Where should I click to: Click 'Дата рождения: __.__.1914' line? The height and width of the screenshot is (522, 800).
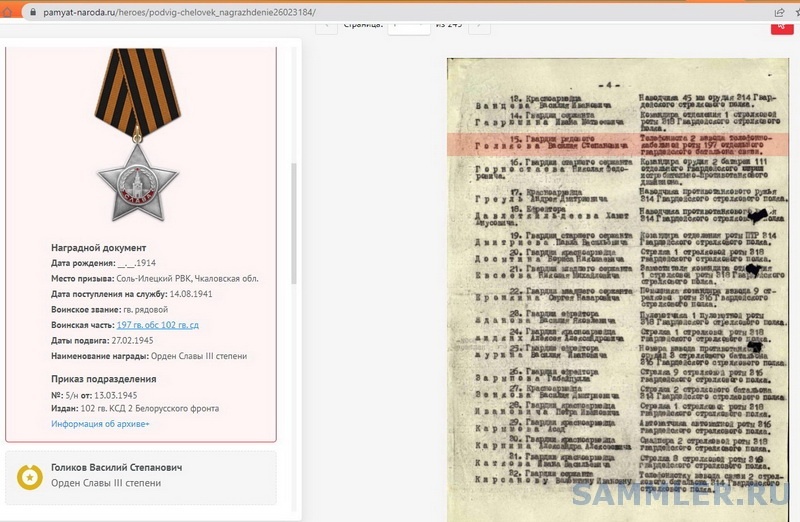click(x=103, y=263)
